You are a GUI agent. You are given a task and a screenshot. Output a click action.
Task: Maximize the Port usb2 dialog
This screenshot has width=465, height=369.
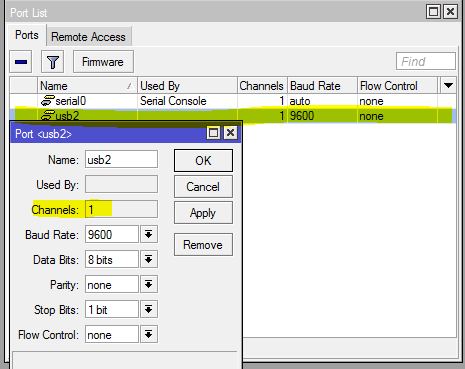(x=214, y=133)
